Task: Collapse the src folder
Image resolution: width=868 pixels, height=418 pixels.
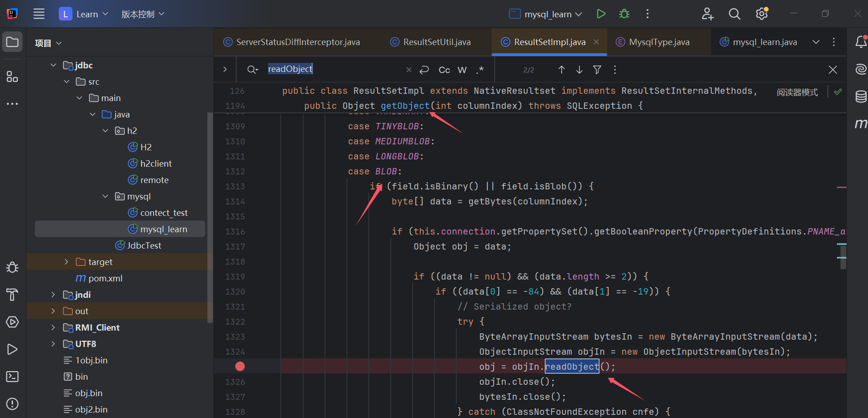Action: click(67, 82)
